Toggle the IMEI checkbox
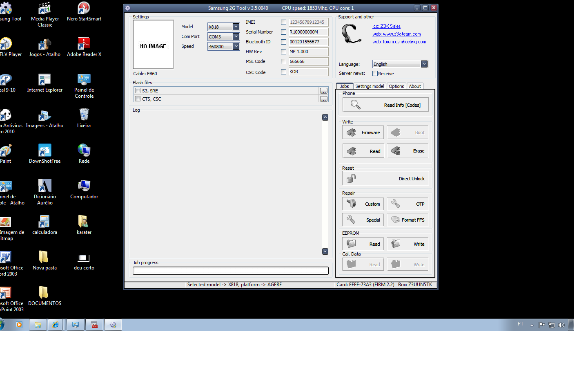Viewport: 588px width, 368px height. [x=283, y=22]
